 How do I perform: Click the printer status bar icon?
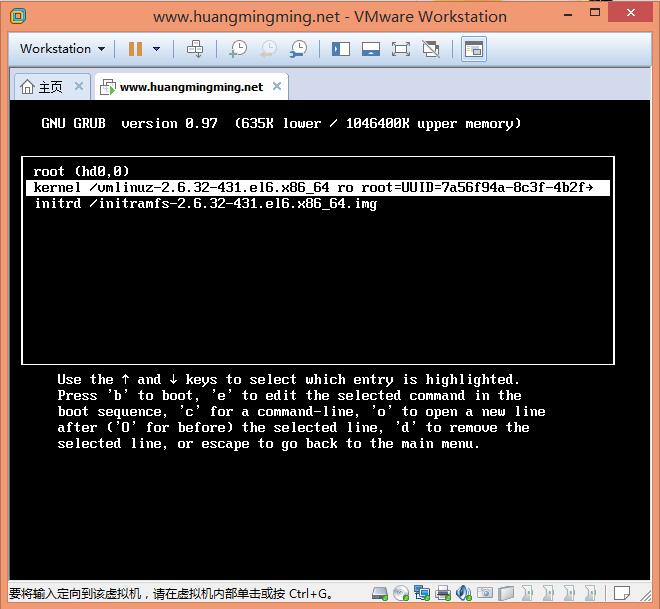coord(443,594)
